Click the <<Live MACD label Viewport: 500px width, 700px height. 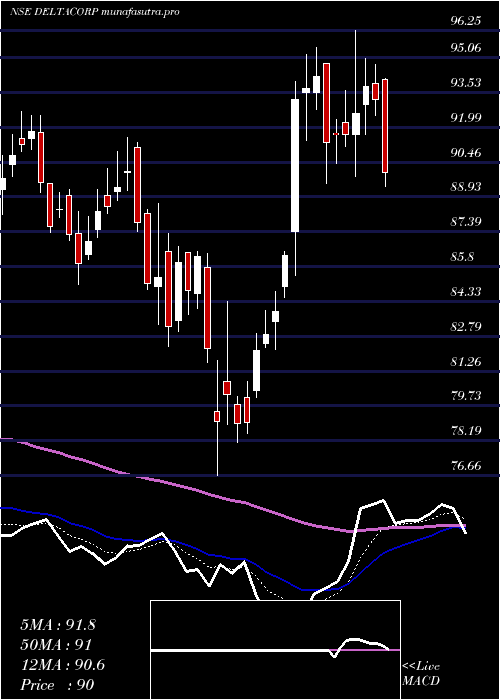[x=421, y=674]
